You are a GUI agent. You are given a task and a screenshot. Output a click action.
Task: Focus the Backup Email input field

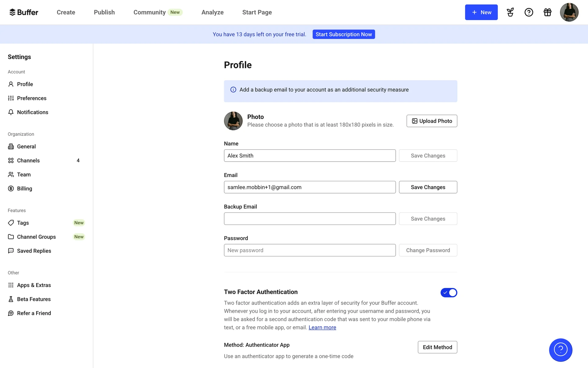pos(310,219)
